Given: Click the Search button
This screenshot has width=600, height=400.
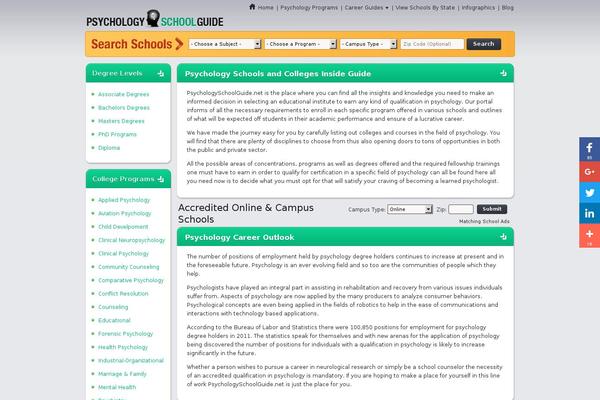Looking at the screenshot, I should click(x=484, y=44).
